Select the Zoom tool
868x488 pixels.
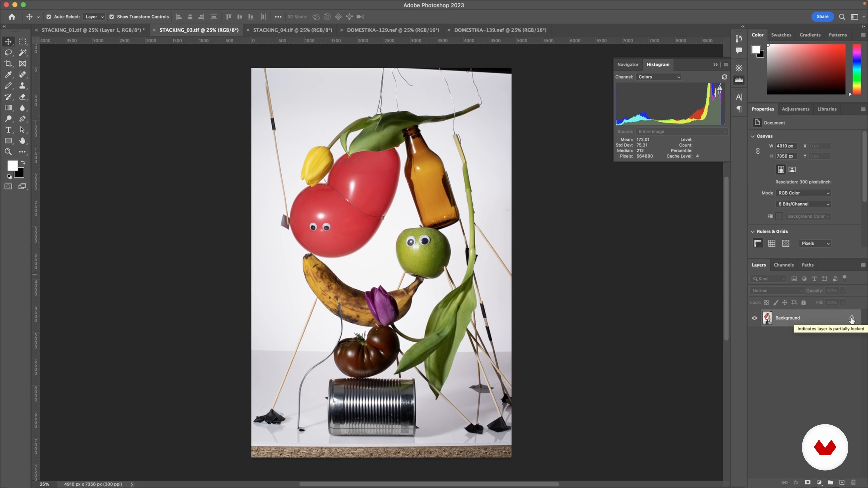tap(8, 152)
